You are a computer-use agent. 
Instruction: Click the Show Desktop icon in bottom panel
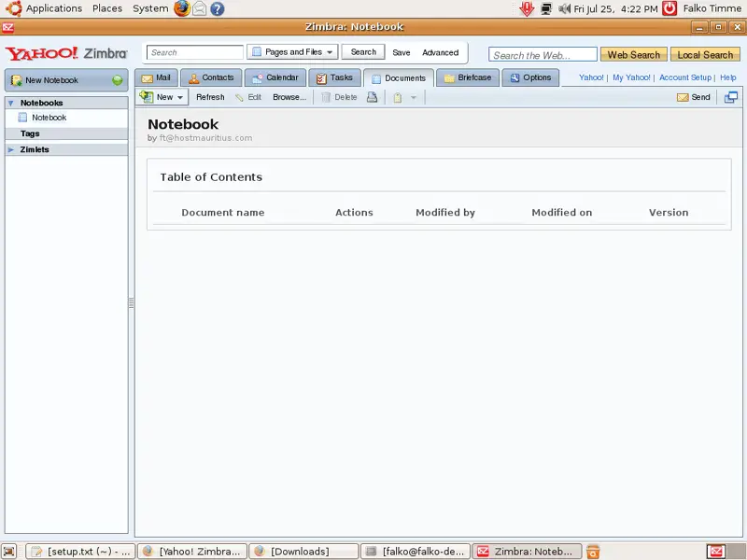tap(9, 552)
